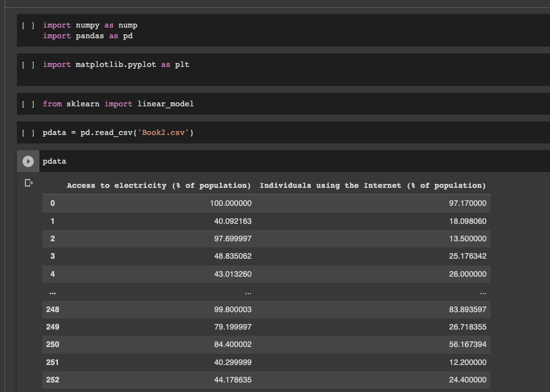
Task: Run the pdata cell play button
Action: click(x=28, y=161)
